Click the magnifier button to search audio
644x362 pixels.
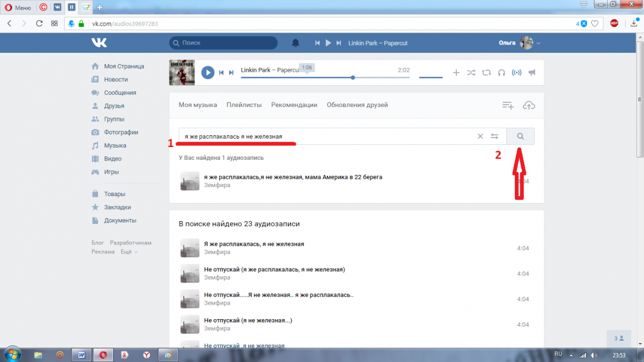pyautogui.click(x=520, y=136)
